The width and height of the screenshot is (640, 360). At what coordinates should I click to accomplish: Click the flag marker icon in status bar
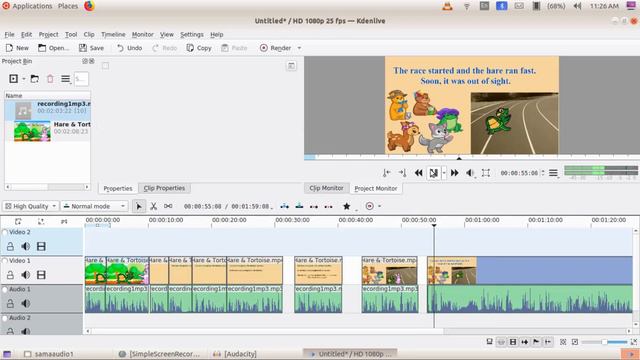(x=536, y=342)
